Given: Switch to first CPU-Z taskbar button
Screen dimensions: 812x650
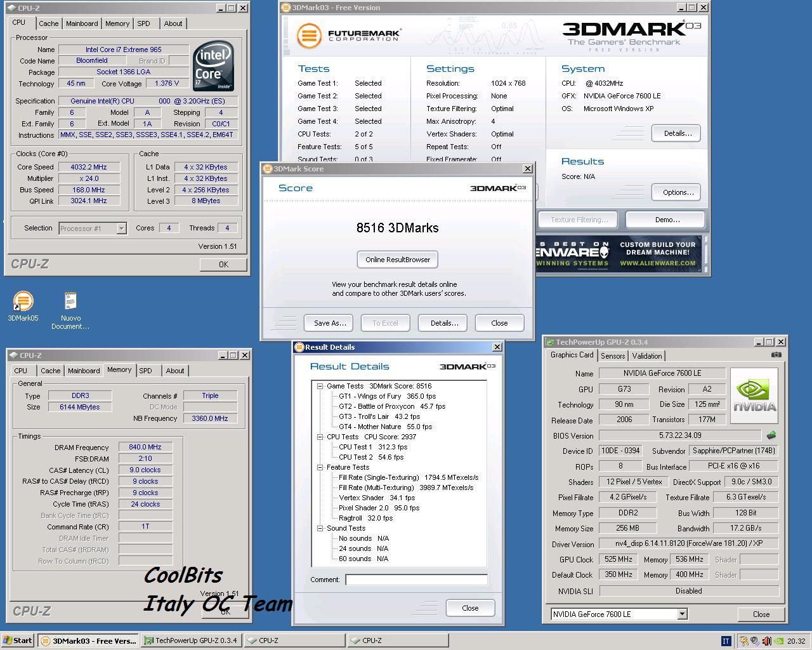Looking at the screenshot, I should 294,640.
